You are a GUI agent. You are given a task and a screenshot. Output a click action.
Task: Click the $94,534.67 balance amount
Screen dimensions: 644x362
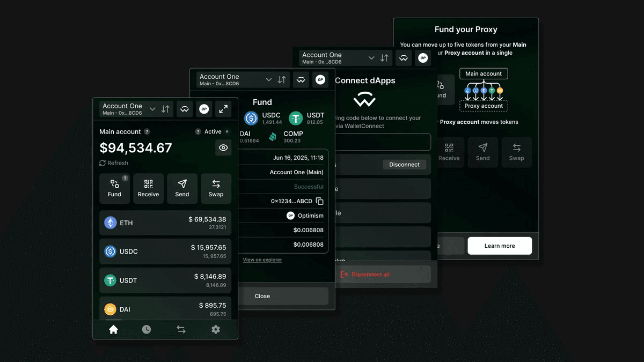pos(136,148)
